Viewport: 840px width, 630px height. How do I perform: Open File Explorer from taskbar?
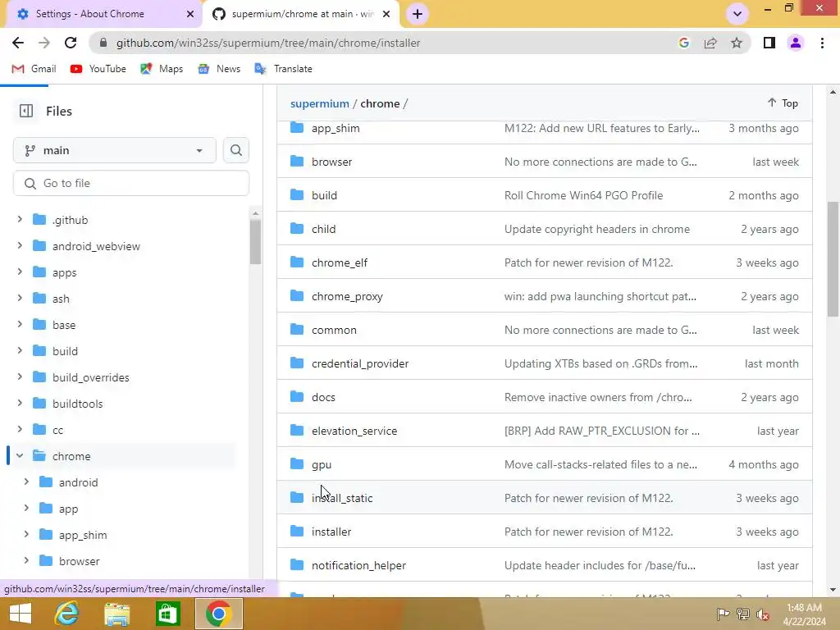click(x=116, y=614)
